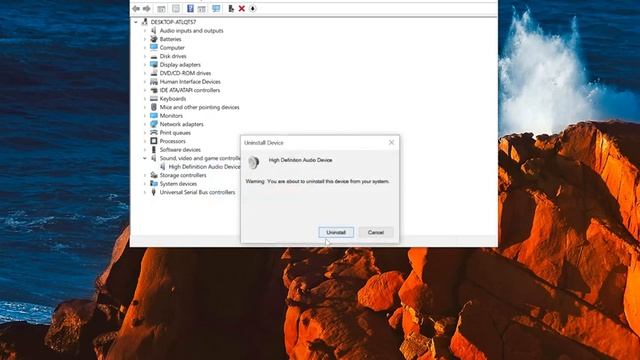
Task: Expand the Human Interface Devices node
Action: pos(145,82)
